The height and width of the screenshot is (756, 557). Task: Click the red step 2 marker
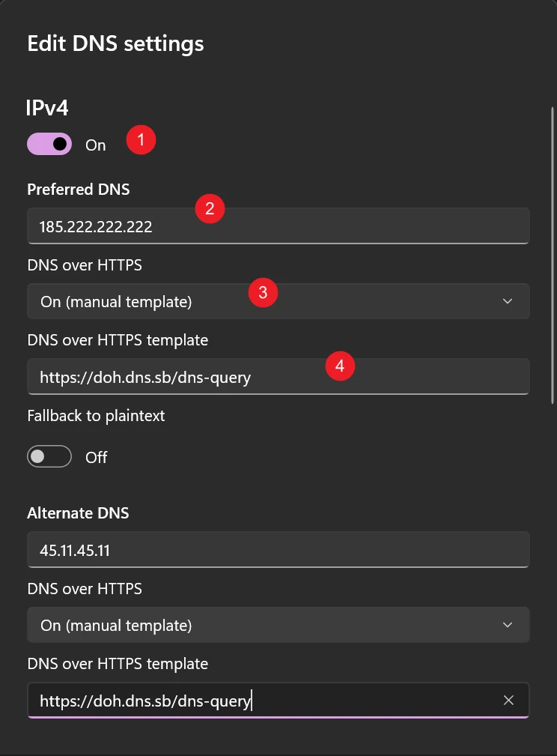pos(210,208)
